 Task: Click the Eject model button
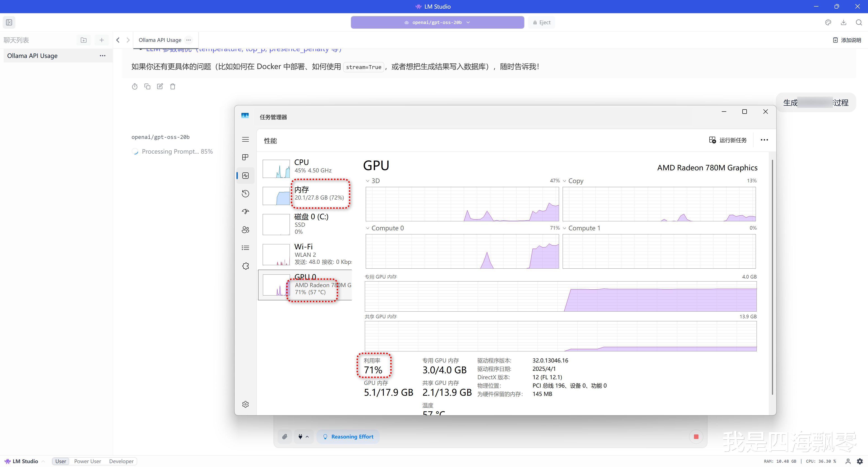[x=542, y=22]
